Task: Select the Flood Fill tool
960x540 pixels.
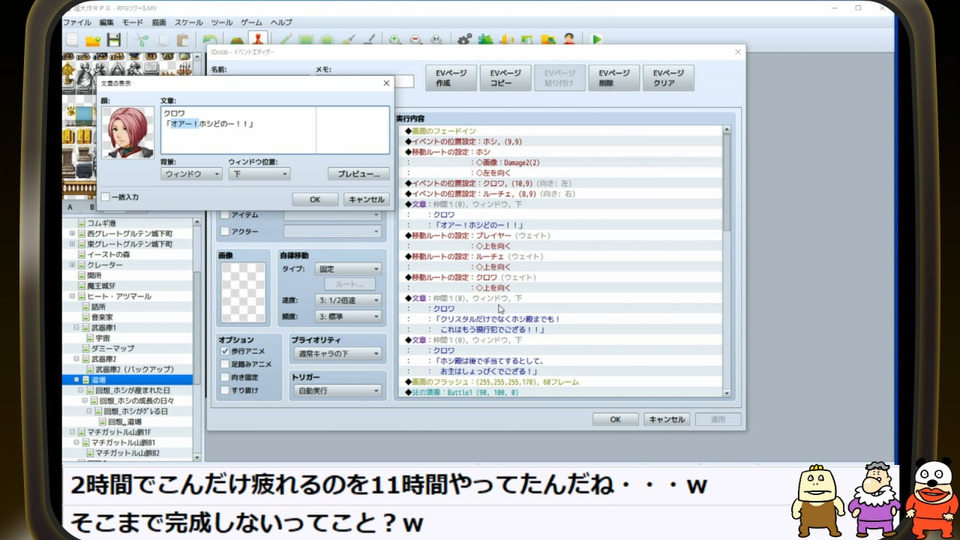Action: (x=348, y=40)
